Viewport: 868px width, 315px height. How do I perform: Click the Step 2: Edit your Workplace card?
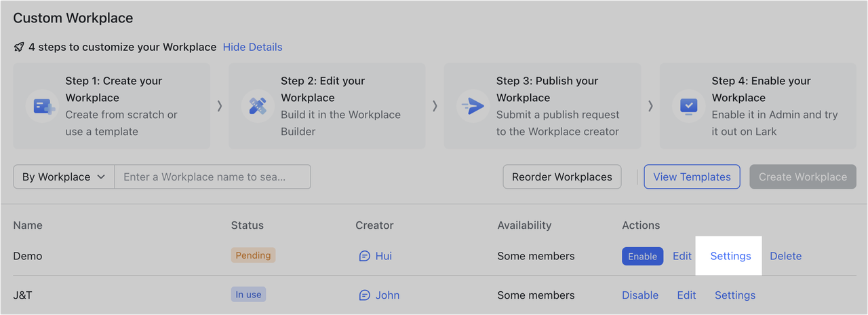pyautogui.click(x=327, y=107)
